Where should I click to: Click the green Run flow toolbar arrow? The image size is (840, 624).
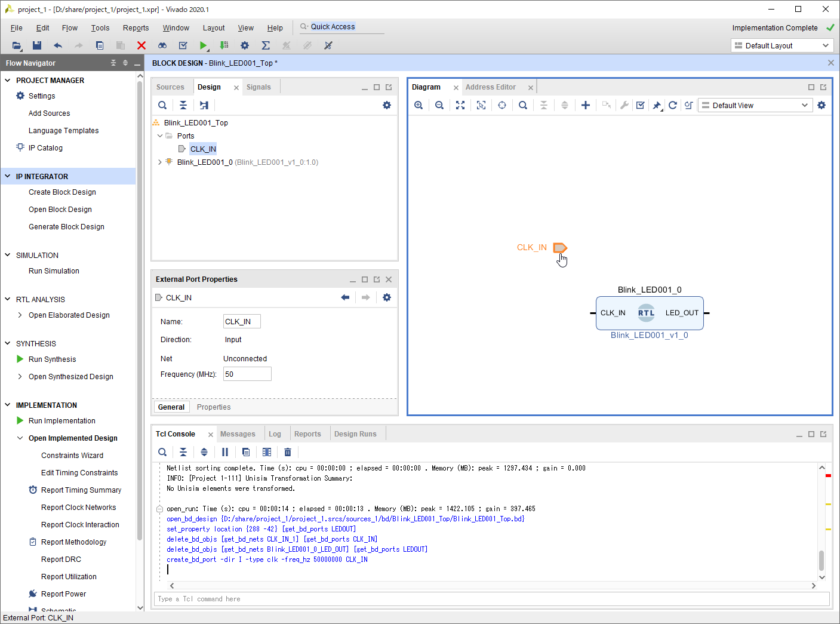[203, 45]
